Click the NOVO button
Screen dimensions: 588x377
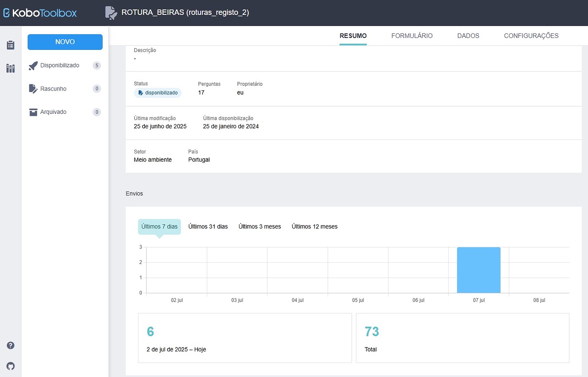pyautogui.click(x=65, y=42)
